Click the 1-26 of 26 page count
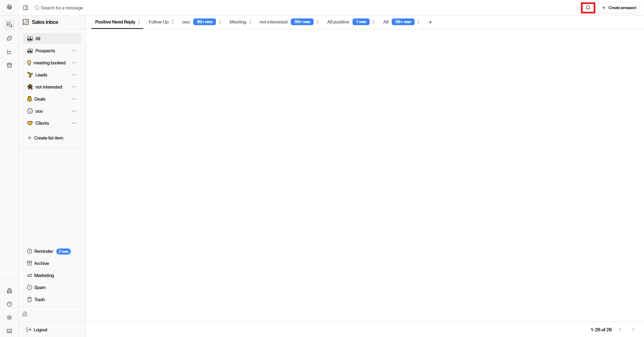Viewport: 644px width, 337px height. coord(601,330)
